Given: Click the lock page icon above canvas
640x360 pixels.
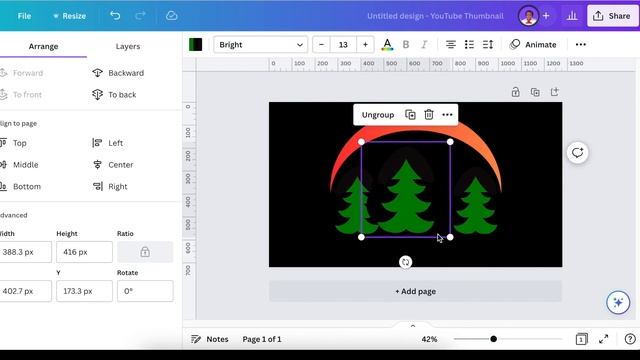Looking at the screenshot, I should click(x=516, y=92).
